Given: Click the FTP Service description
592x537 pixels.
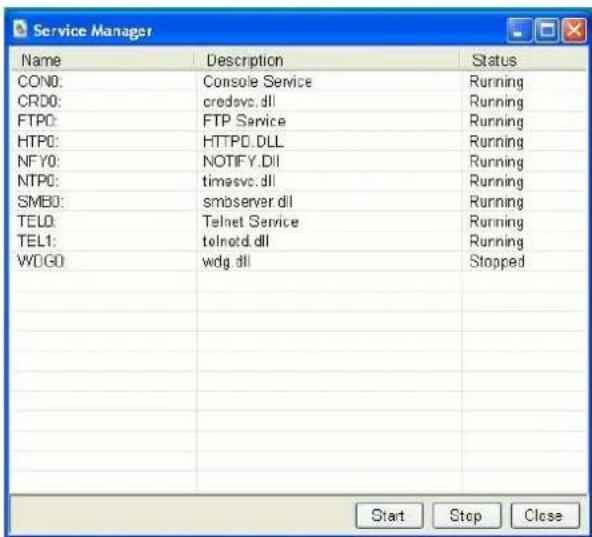Looking at the screenshot, I should point(244,121).
